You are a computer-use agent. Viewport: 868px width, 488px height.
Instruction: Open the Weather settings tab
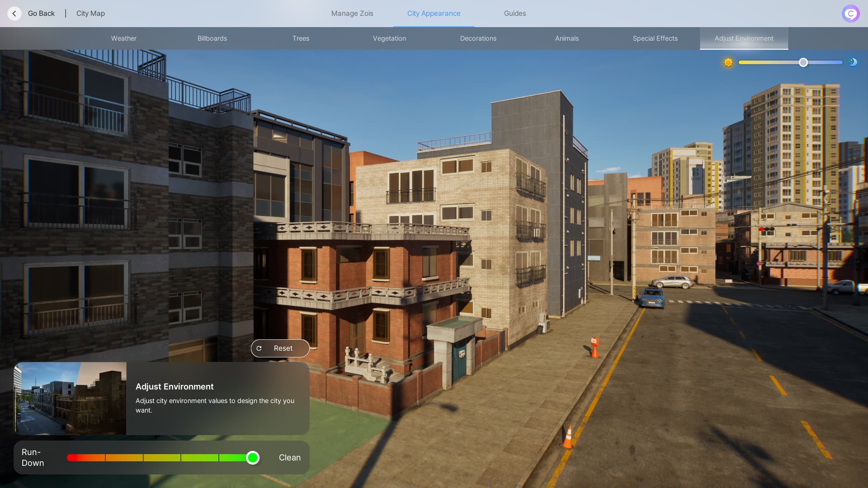pos(123,38)
